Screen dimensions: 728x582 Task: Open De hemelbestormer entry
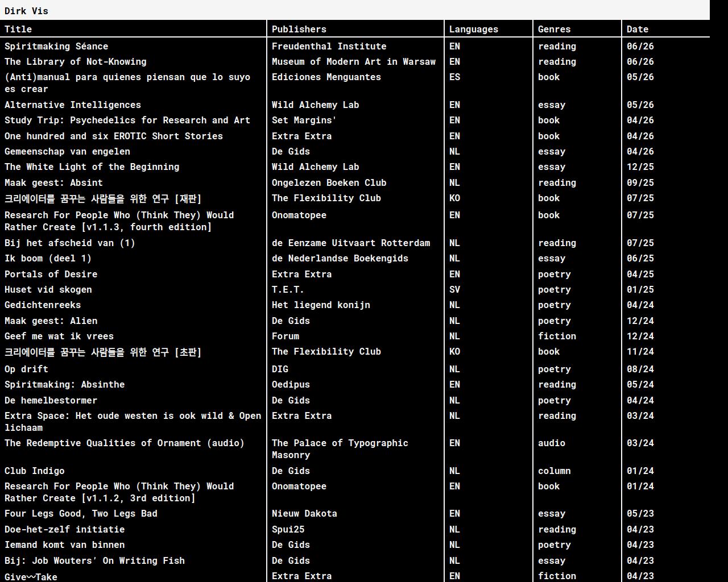pyautogui.click(x=51, y=400)
